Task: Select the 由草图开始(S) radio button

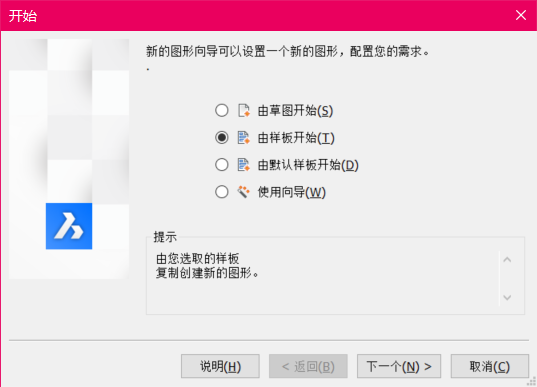Action: [222, 111]
